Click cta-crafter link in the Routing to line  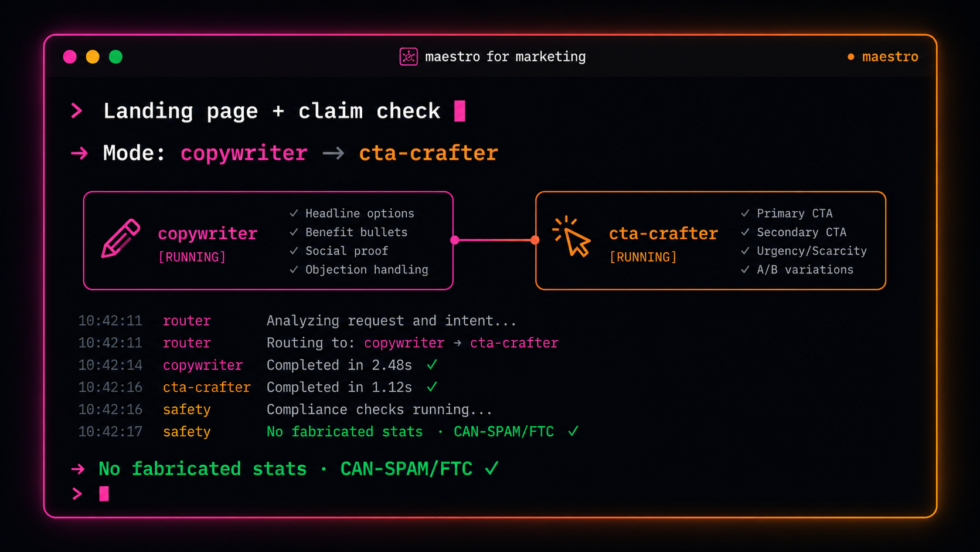[514, 343]
